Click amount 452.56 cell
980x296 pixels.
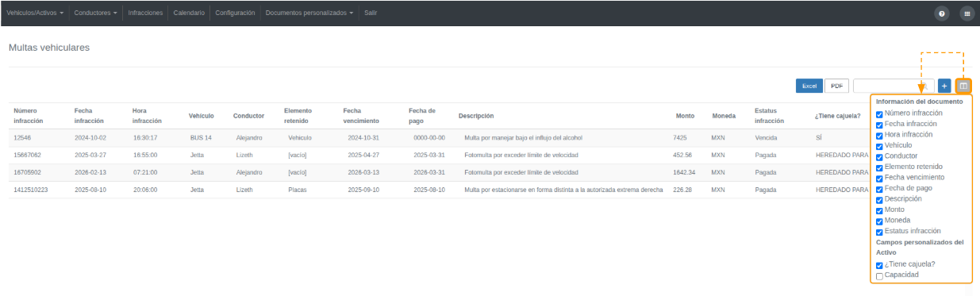point(682,155)
